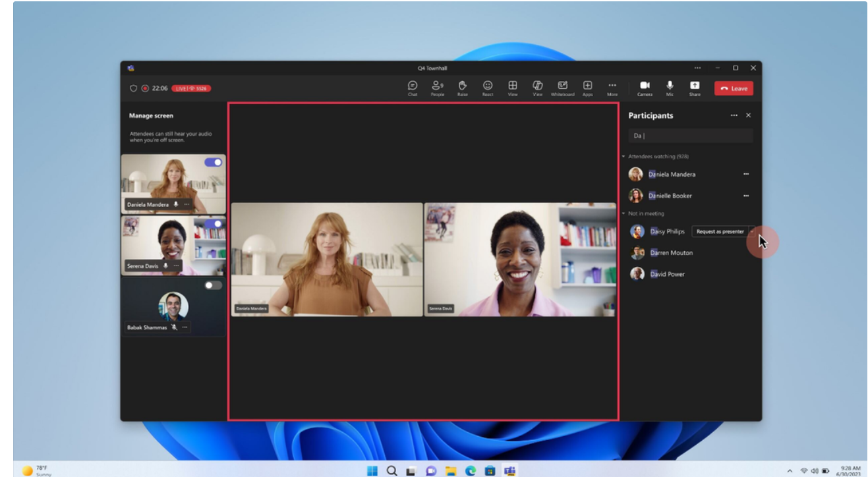The image size is (868, 477).
Task: Turn off Daniela Mandera's on-screen toggle
Action: click(x=213, y=162)
